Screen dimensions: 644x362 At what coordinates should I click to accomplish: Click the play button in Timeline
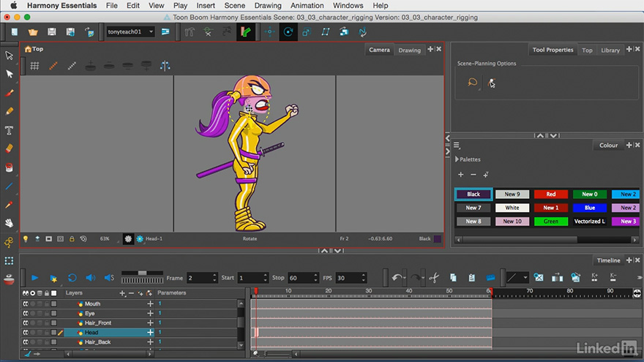tap(35, 278)
